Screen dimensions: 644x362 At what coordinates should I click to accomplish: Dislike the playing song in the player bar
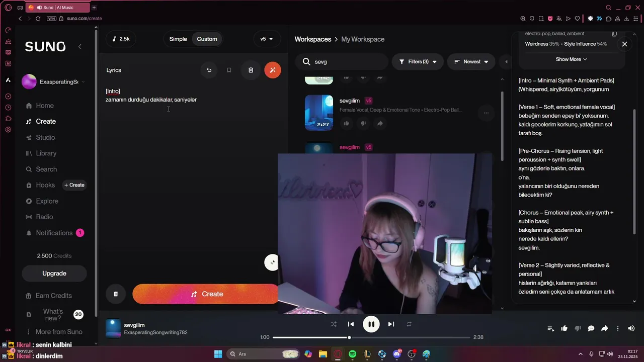point(578,328)
